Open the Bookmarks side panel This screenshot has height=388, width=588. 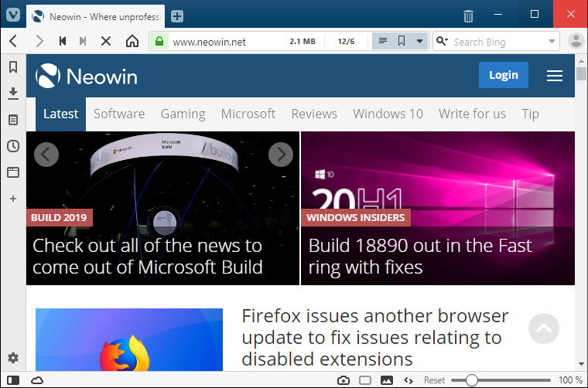[12, 67]
